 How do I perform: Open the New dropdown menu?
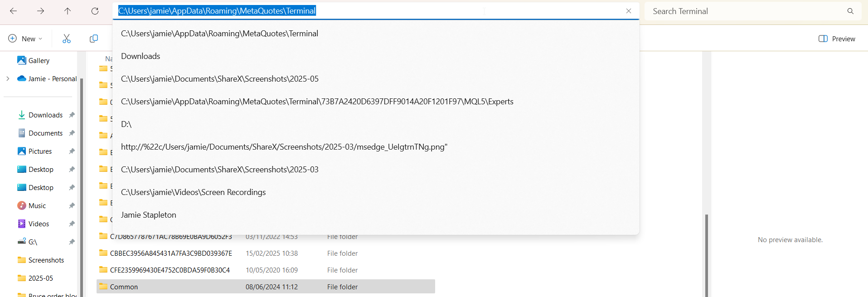(x=25, y=39)
